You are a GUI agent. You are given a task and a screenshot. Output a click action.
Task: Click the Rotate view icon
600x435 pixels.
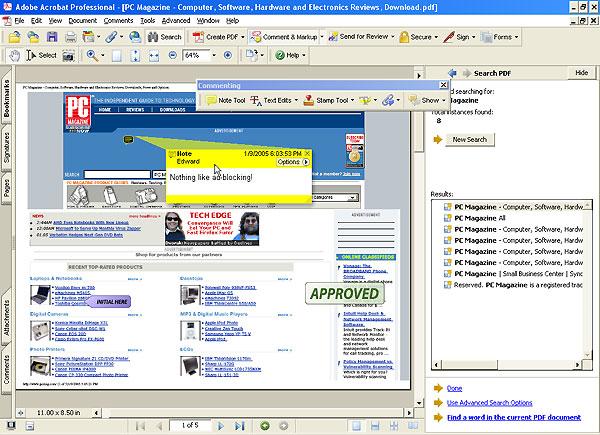(252, 55)
